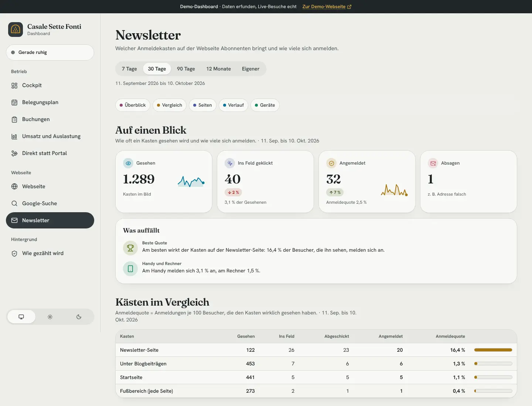
Task: Click the Unter Blogbeiträgen Anmeldequote bar
Action: [x=493, y=364]
